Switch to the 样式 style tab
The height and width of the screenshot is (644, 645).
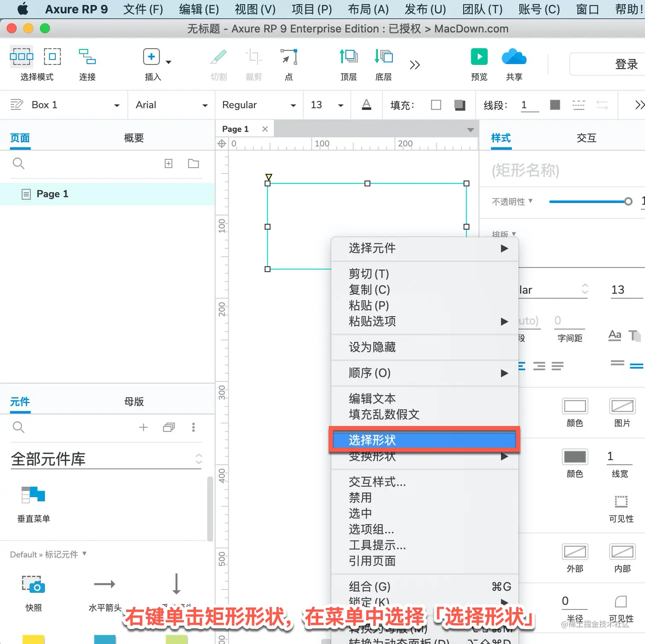click(501, 138)
